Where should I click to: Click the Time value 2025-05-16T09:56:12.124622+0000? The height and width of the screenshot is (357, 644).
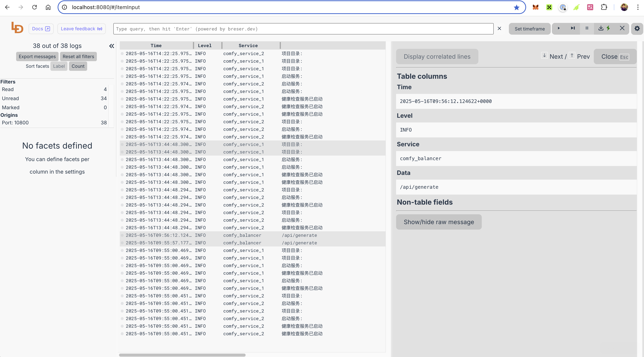(516, 101)
